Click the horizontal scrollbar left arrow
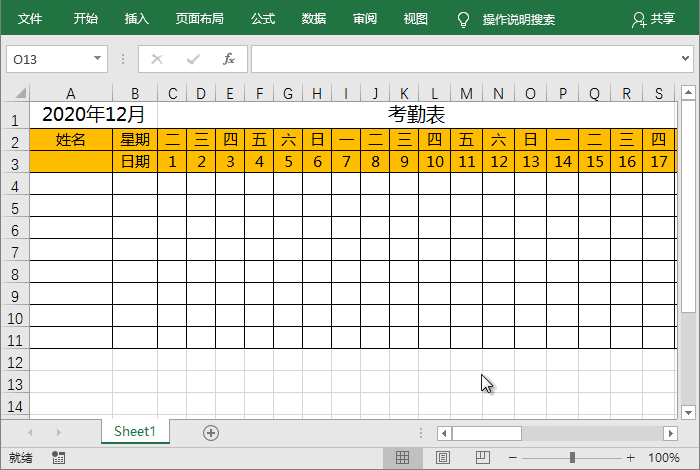The image size is (700, 470). (444, 433)
